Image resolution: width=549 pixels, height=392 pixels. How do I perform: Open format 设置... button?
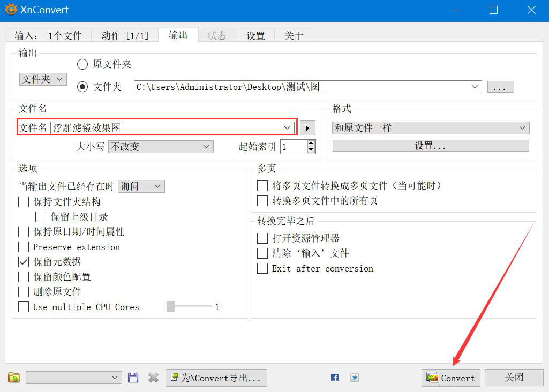click(x=431, y=146)
